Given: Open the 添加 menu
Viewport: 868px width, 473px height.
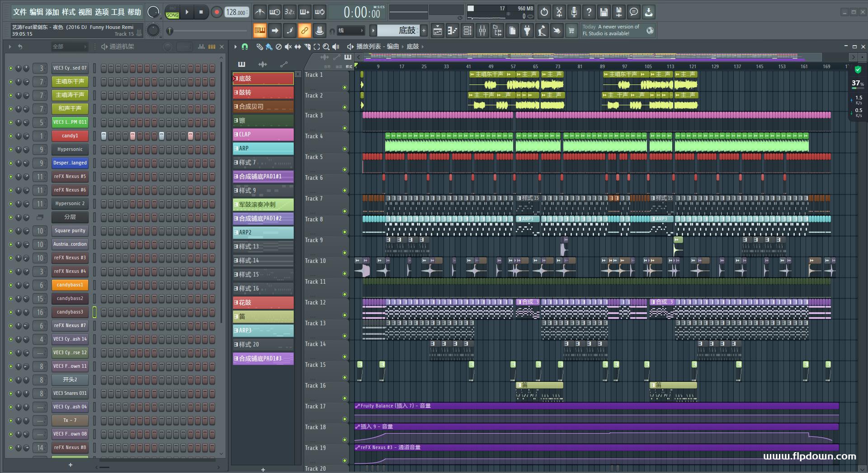Looking at the screenshot, I should click(52, 12).
